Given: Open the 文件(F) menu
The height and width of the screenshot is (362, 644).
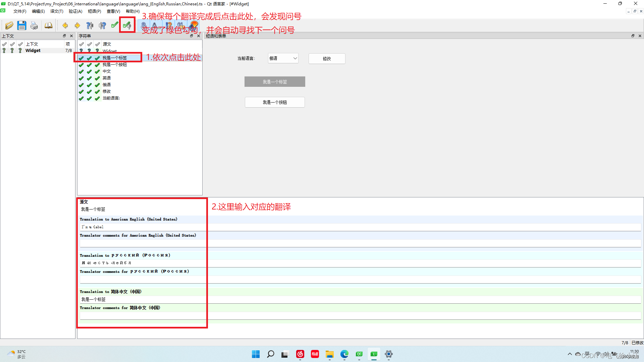Looking at the screenshot, I should pyautogui.click(x=19, y=11).
